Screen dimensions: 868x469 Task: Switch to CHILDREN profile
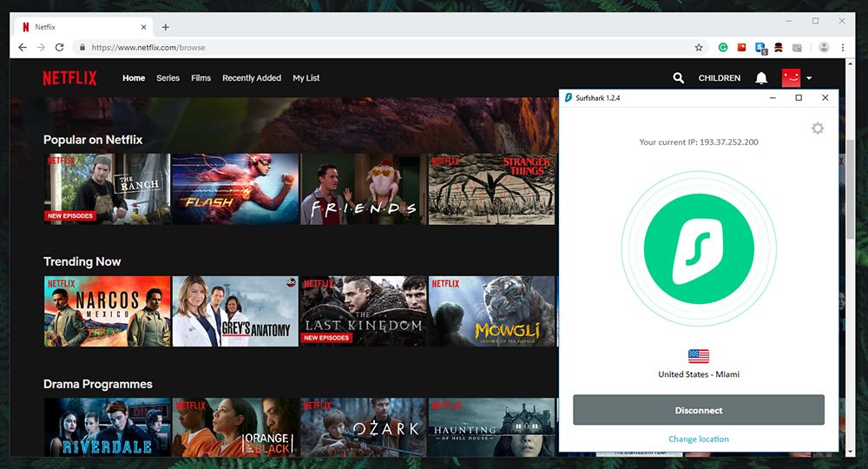[719, 78]
